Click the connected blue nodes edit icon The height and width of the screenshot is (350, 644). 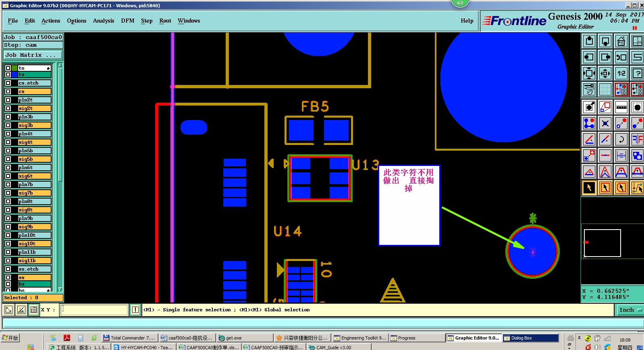point(589,123)
